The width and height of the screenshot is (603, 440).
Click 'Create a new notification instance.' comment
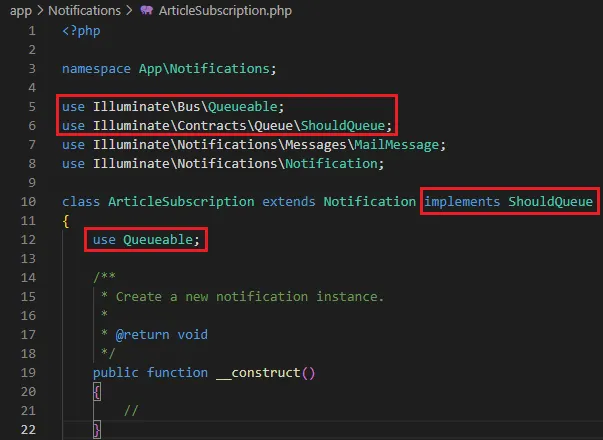tap(250, 297)
